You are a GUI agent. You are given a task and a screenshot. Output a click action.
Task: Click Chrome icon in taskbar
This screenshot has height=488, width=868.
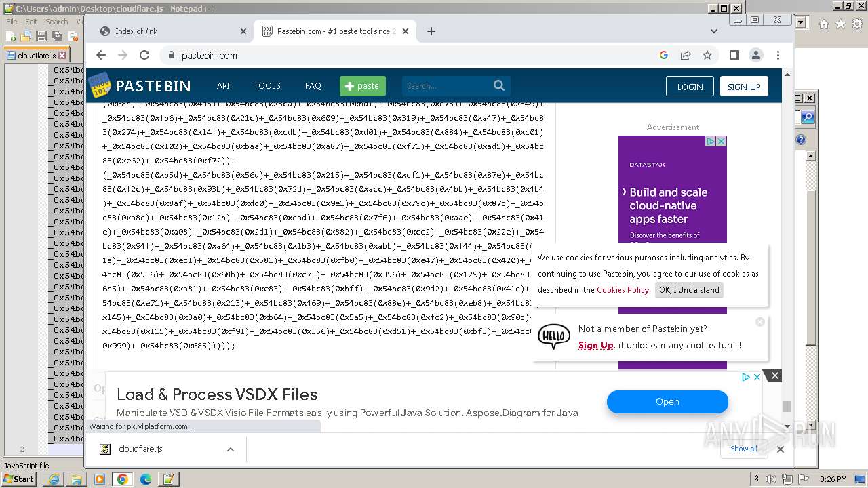tap(122, 479)
